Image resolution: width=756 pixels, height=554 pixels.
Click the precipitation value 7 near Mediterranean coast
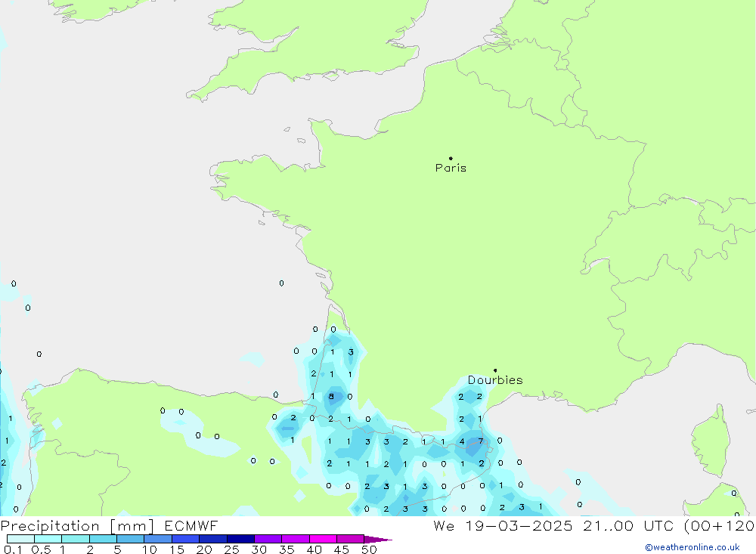pos(481,441)
